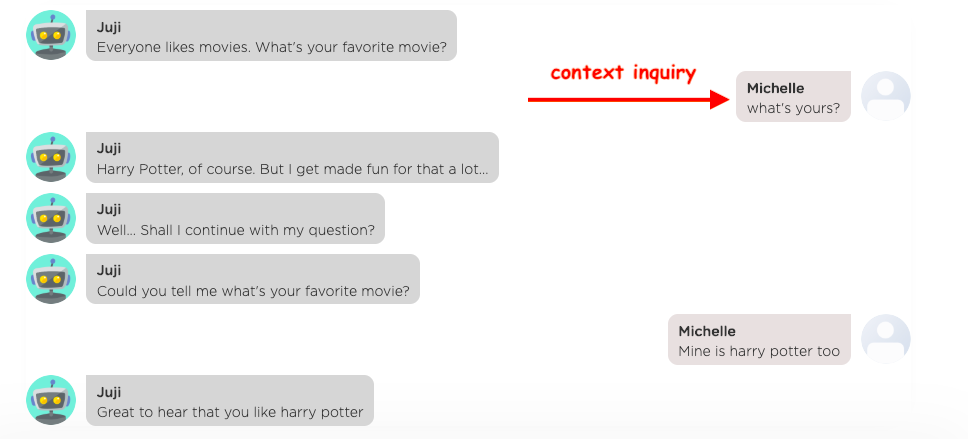Image resolution: width=968 pixels, height=439 pixels.
Task: Select Michelle's 'Mine is harry potter too' bubble
Action: click(759, 339)
